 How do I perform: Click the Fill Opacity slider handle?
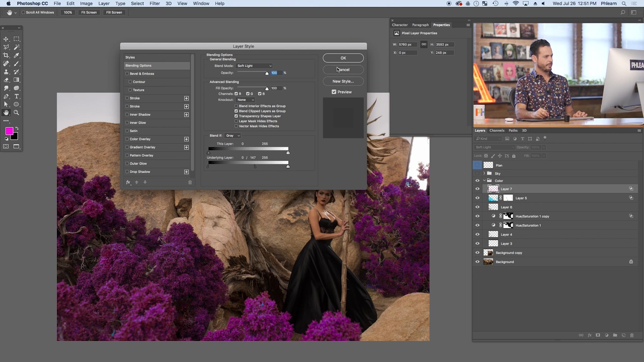click(x=267, y=88)
